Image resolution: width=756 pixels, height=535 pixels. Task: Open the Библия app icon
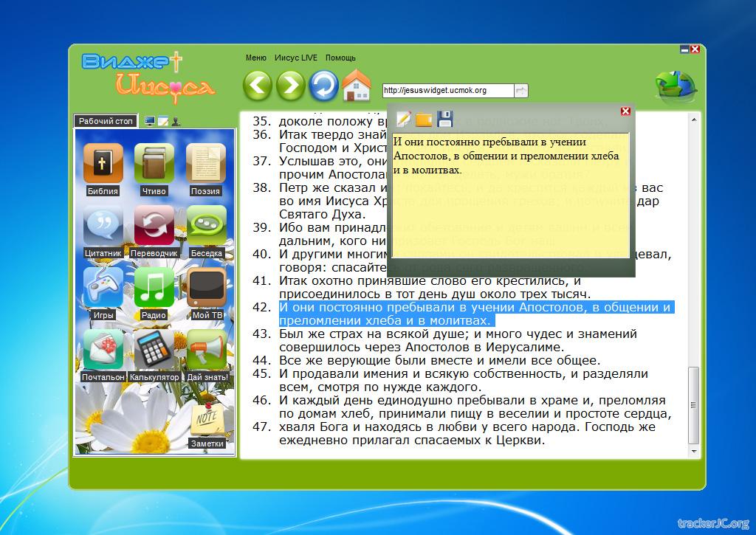click(x=103, y=164)
